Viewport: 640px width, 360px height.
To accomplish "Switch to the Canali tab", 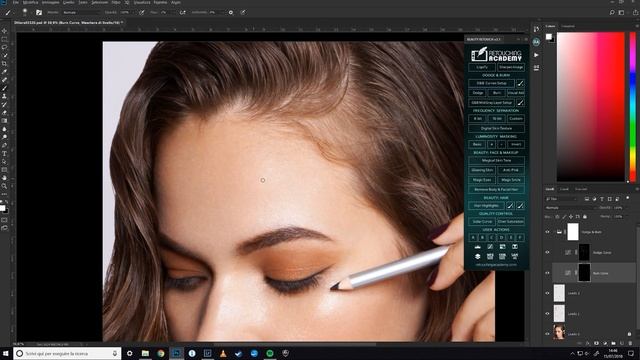I will pyautogui.click(x=564, y=189).
